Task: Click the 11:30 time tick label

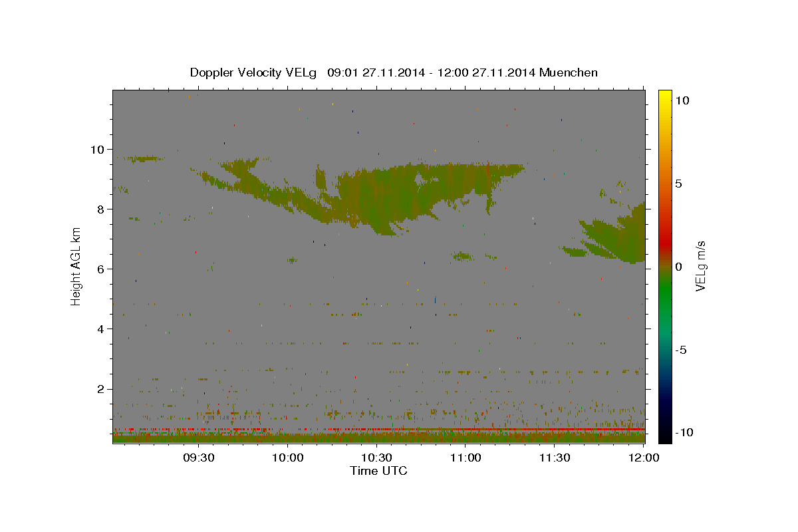Action: tap(555, 458)
